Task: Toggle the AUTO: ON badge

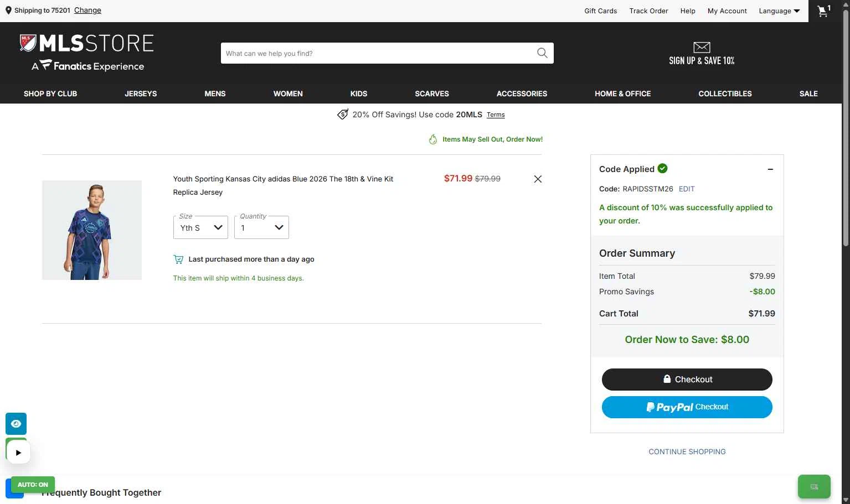Action: [33, 485]
